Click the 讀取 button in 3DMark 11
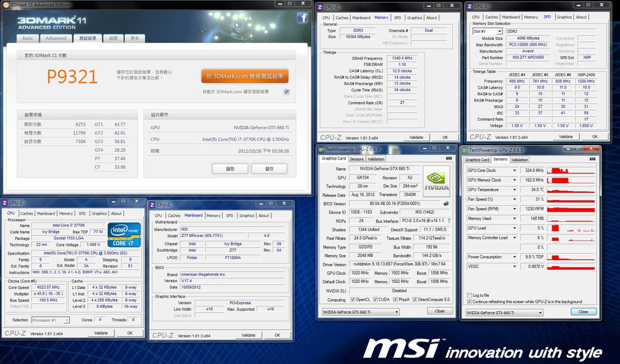This screenshot has height=364, width=620. point(230,169)
